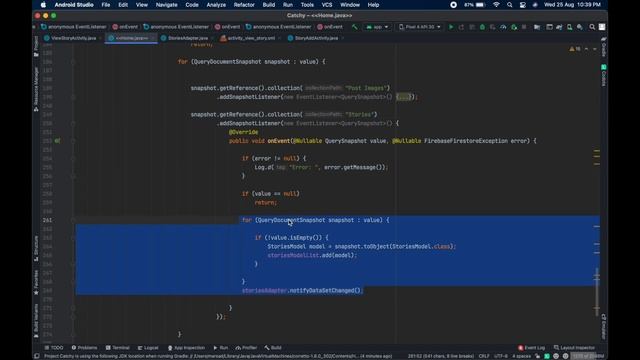The image size is (640, 360).
Task: Open the Logcat tool window button
Action: (x=148, y=348)
